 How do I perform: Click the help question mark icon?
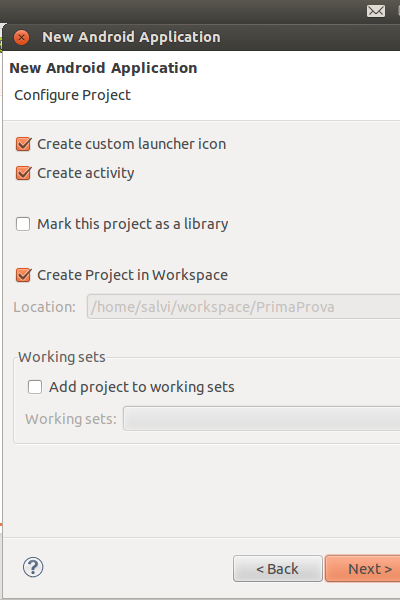pyautogui.click(x=33, y=567)
